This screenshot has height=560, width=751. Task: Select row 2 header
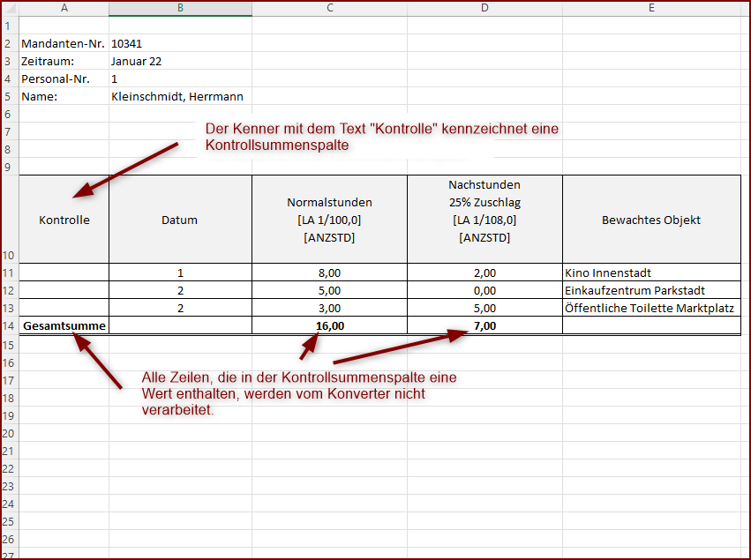pos(8,43)
